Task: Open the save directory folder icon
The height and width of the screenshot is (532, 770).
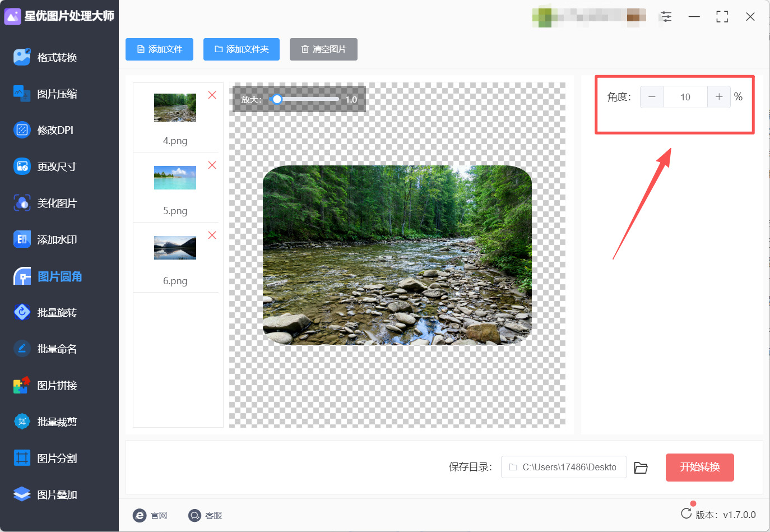Action: (x=641, y=468)
